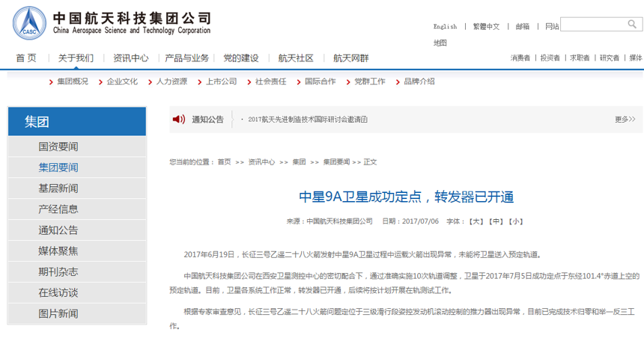Open 产品与业务 navigation menu
This screenshot has width=644, height=344.
tap(186, 58)
